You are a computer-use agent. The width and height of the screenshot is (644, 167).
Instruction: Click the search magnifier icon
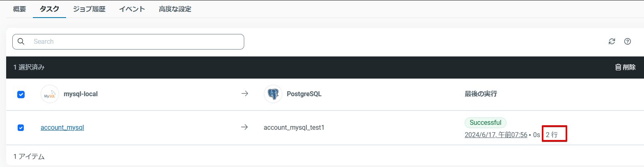(x=21, y=41)
